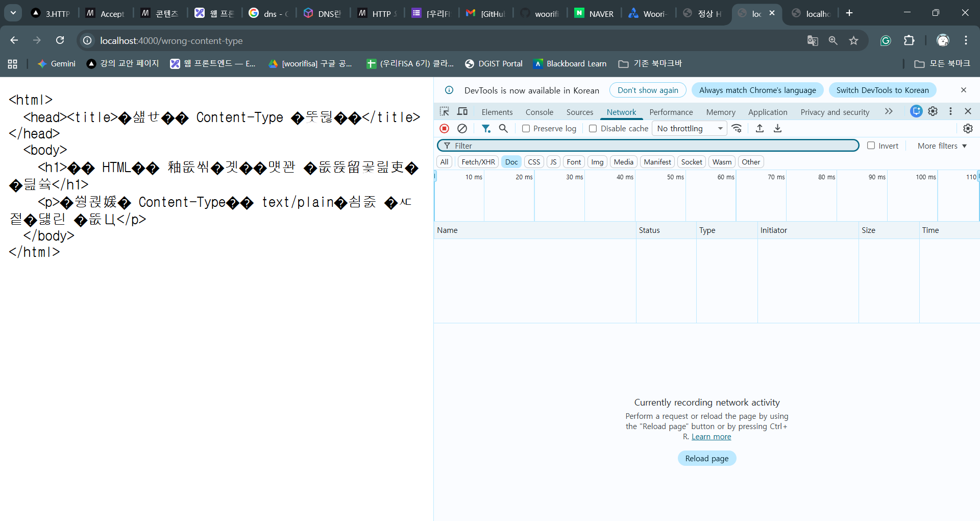Toggle the device toolbar icon
Viewport: 980px width, 521px height.
462,111
